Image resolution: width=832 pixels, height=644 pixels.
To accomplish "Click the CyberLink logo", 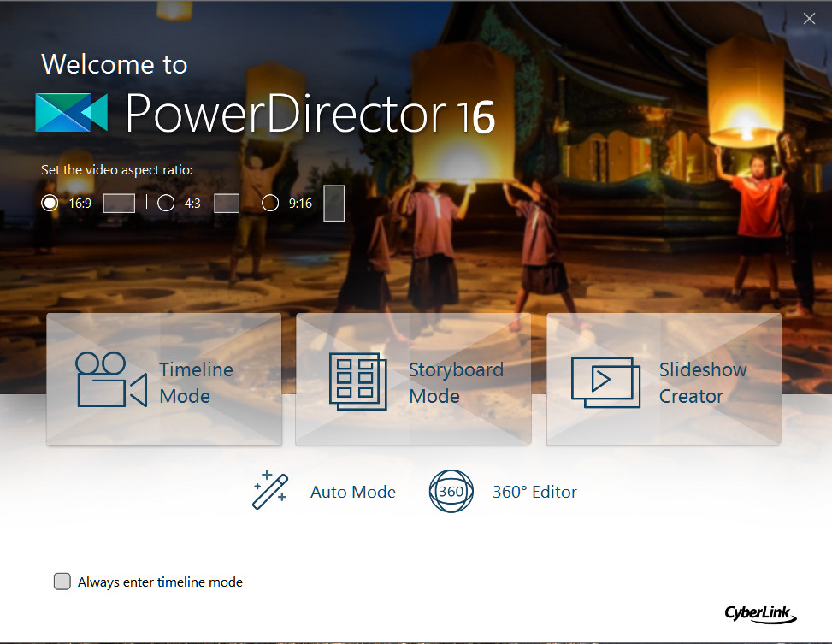I will (760, 612).
